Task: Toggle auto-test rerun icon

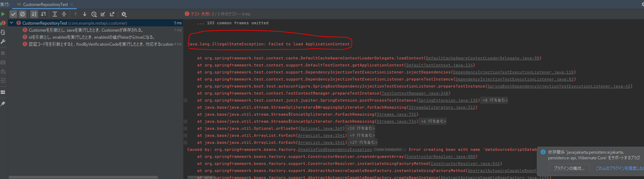Action: pos(3,32)
